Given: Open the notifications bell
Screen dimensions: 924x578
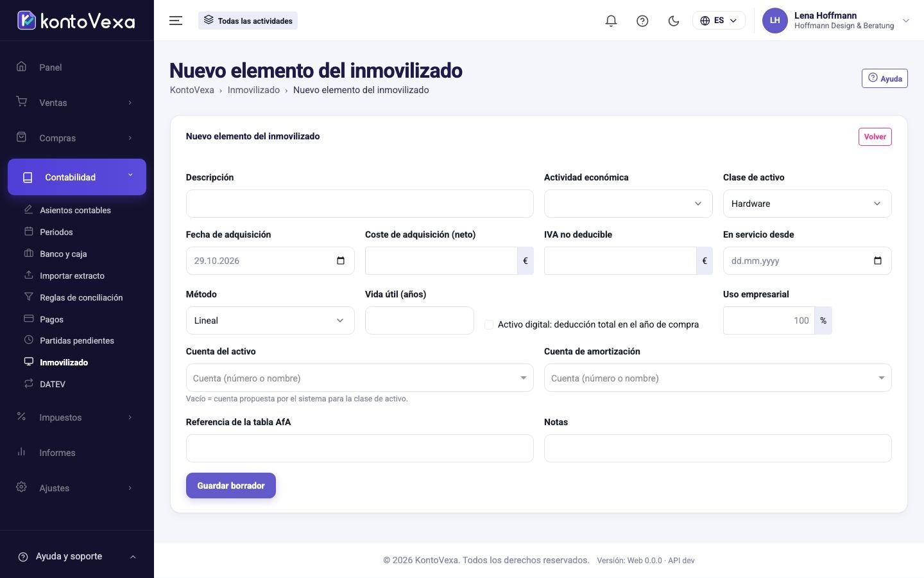Looking at the screenshot, I should 611,21.
